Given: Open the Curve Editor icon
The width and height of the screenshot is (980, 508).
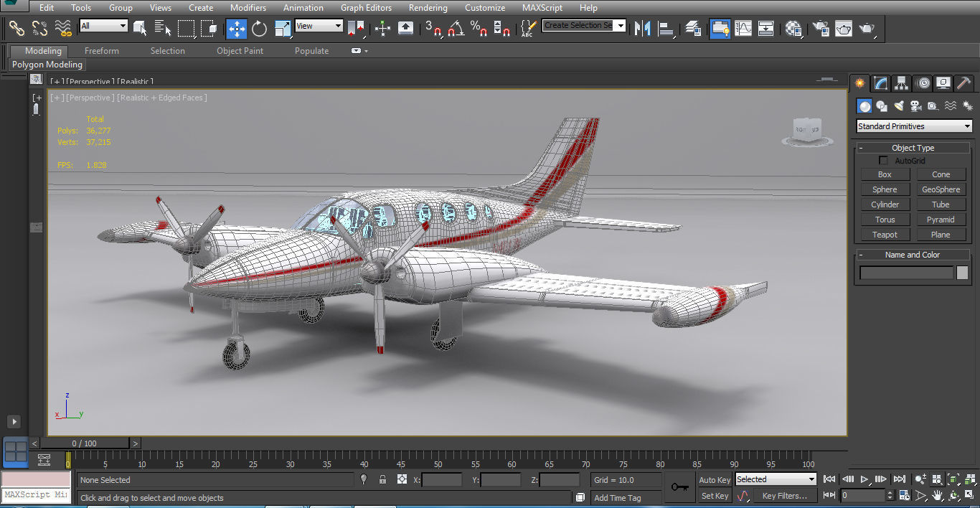Looking at the screenshot, I should (x=743, y=29).
